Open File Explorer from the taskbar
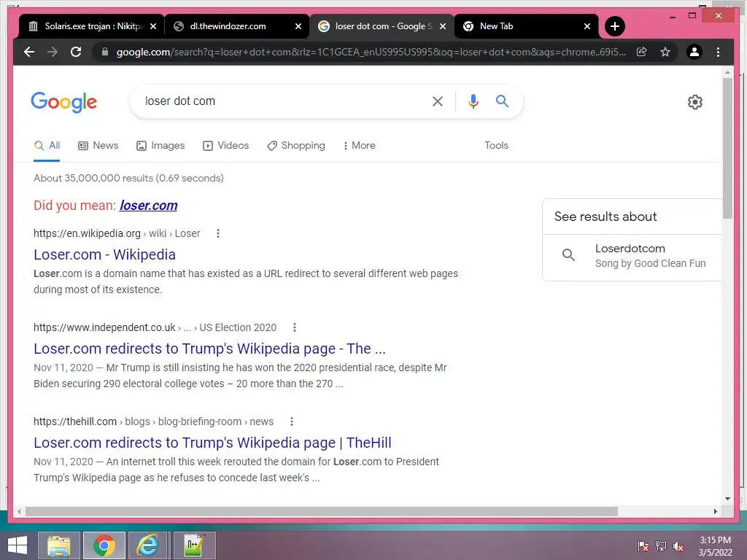The image size is (747, 560). pos(58,545)
